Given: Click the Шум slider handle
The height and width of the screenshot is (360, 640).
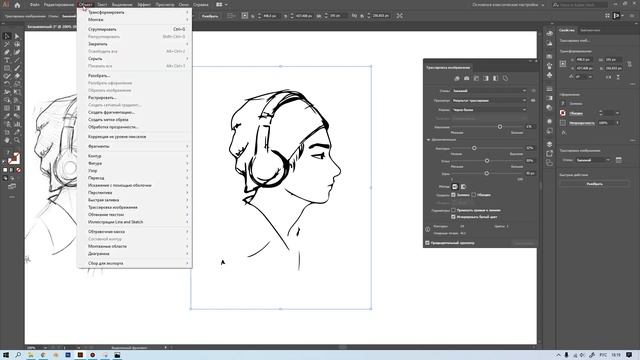Looking at the screenshot, I should click(487, 173).
